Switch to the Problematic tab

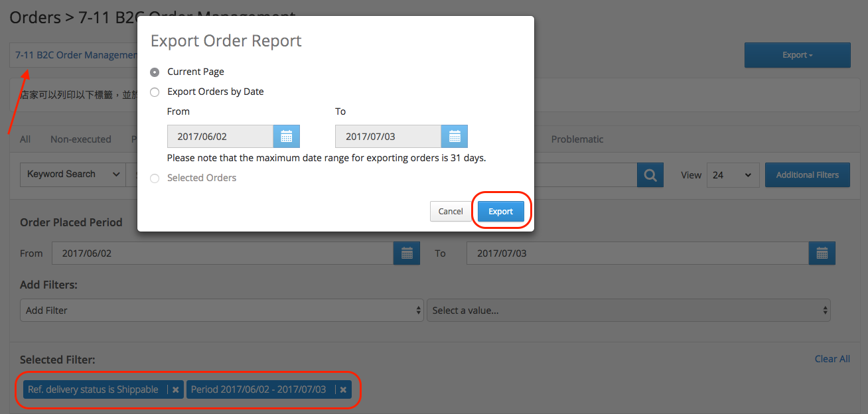pos(577,139)
